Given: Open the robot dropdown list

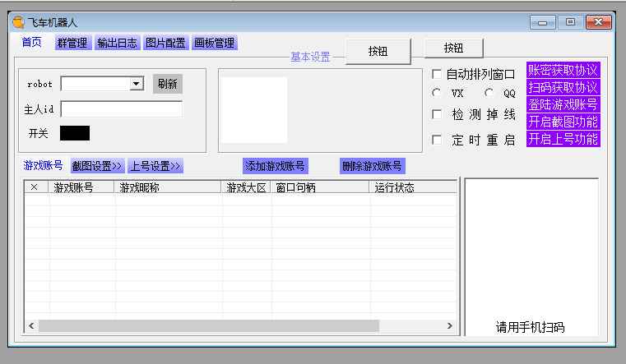Looking at the screenshot, I should [136, 84].
